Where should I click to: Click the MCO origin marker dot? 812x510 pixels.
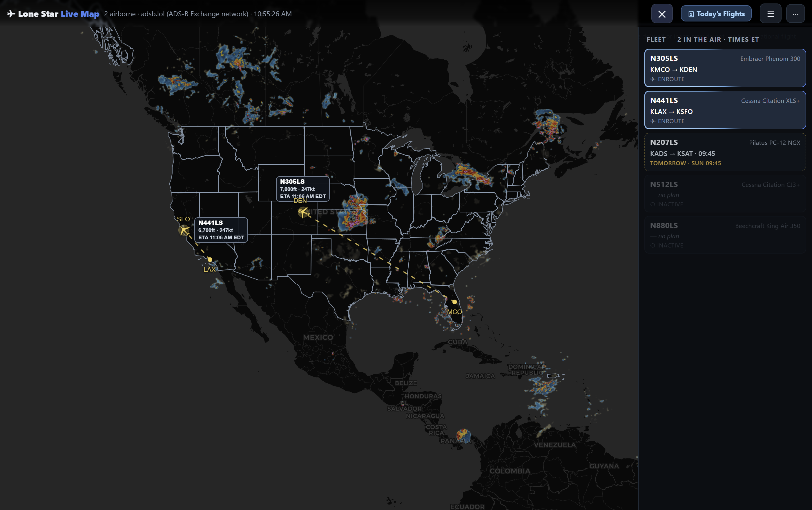point(454,302)
